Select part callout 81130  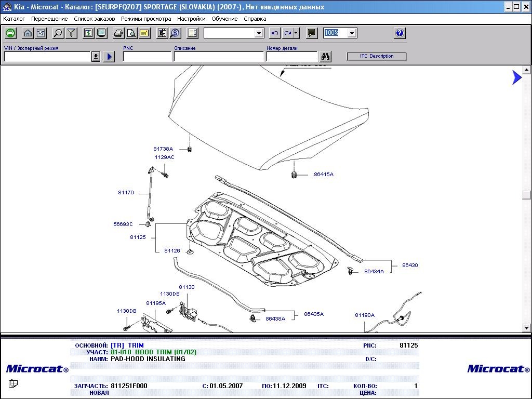[x=187, y=287]
